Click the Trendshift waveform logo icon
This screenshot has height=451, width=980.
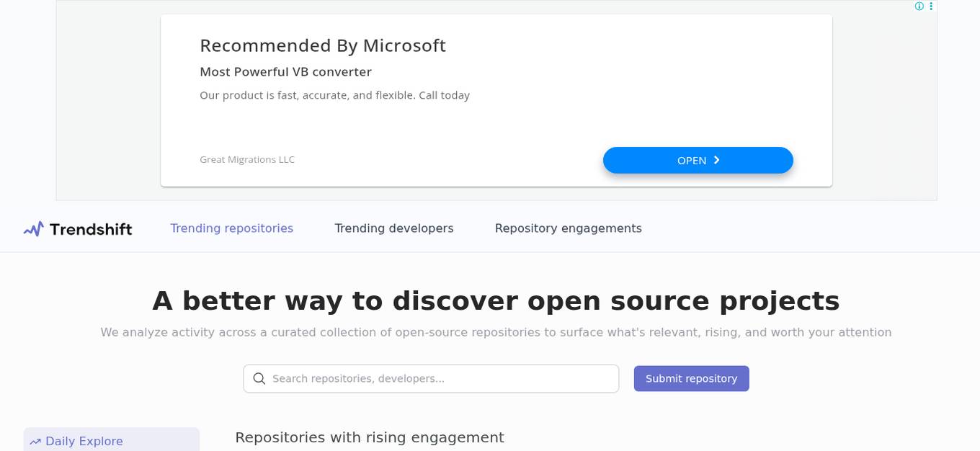click(33, 228)
